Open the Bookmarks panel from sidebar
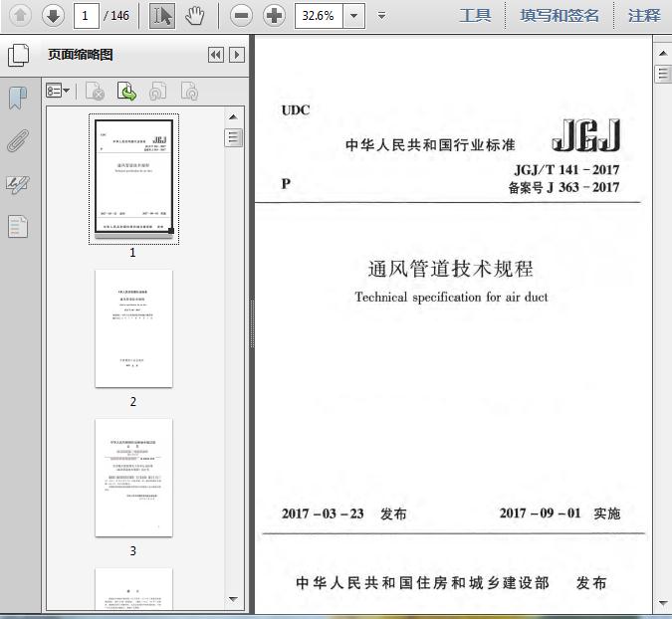 coord(18,98)
